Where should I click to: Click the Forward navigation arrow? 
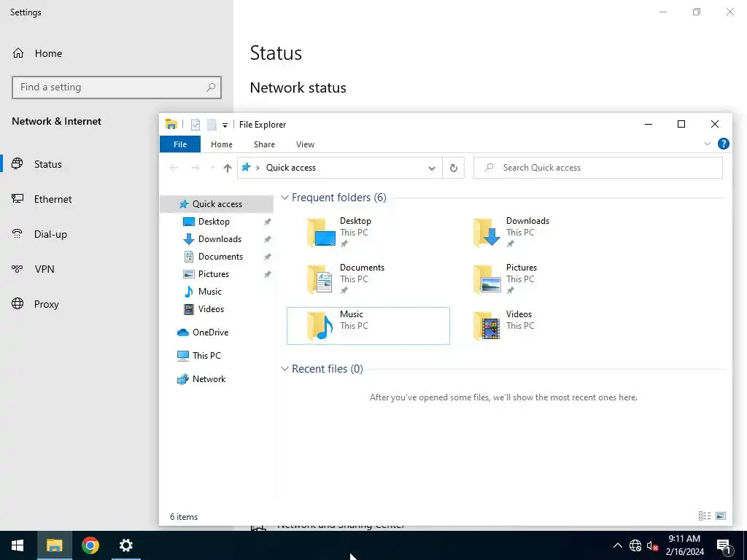tap(196, 168)
